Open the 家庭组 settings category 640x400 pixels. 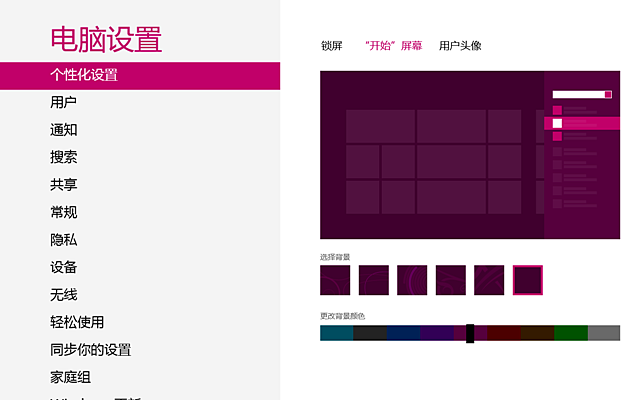70,377
